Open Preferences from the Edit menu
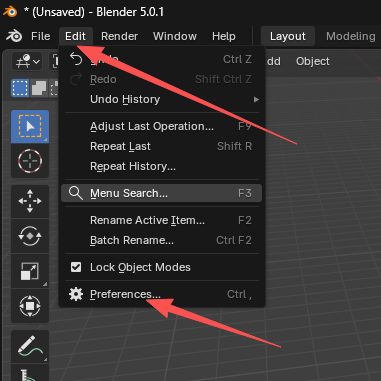This screenshot has width=381, height=381. point(162,294)
